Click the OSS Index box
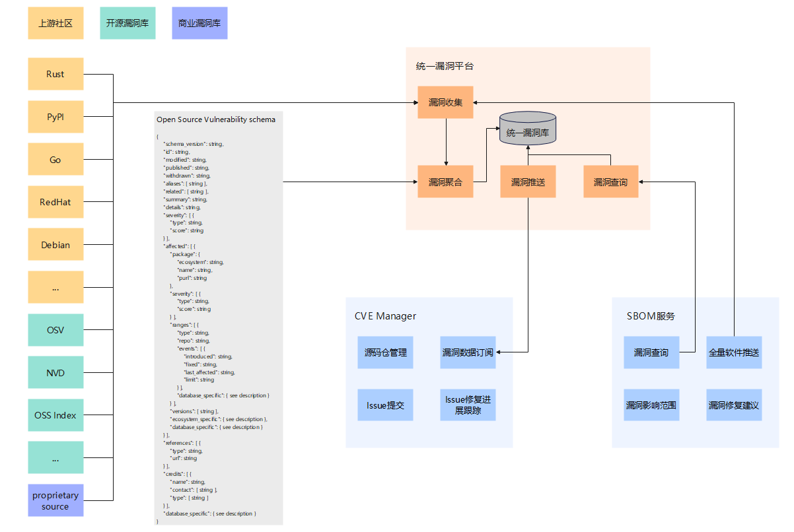794x532 pixels. pyautogui.click(x=55, y=415)
